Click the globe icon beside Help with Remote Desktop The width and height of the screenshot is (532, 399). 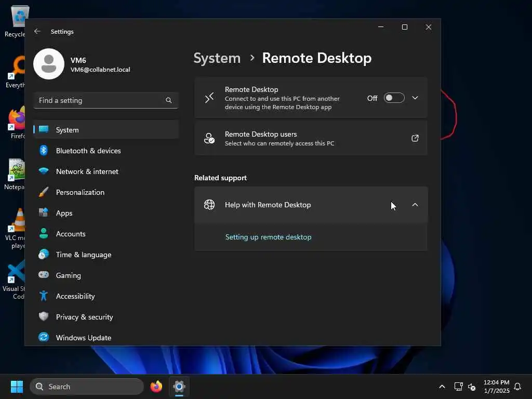point(209,205)
